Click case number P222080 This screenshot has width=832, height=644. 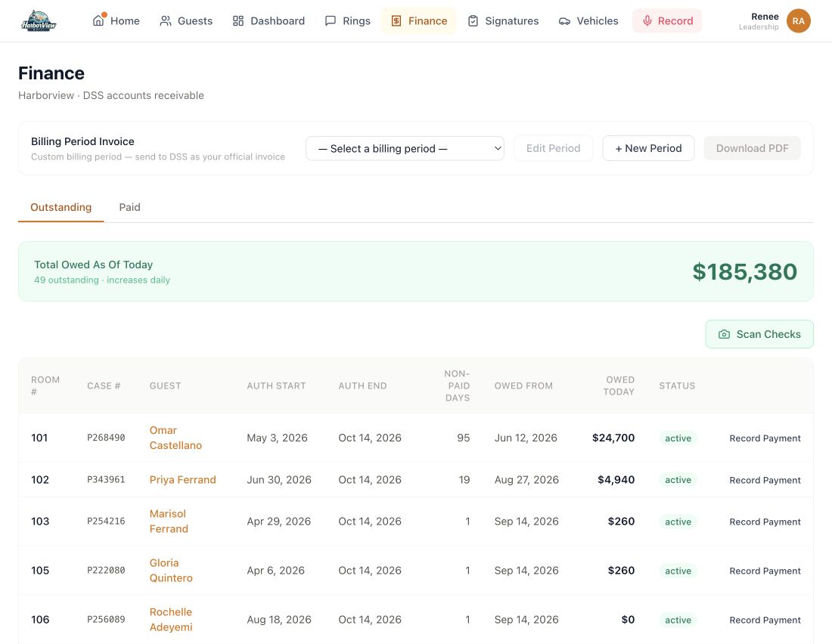106,570
